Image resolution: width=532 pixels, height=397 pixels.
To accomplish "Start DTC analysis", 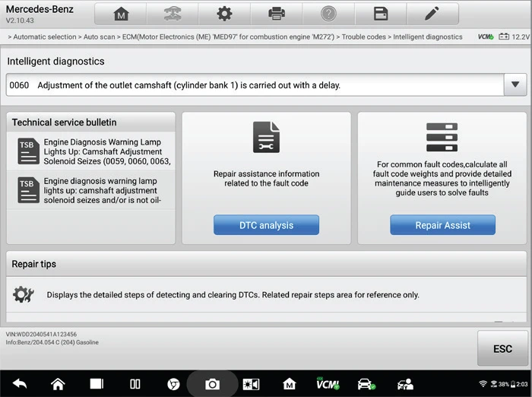I will [266, 225].
